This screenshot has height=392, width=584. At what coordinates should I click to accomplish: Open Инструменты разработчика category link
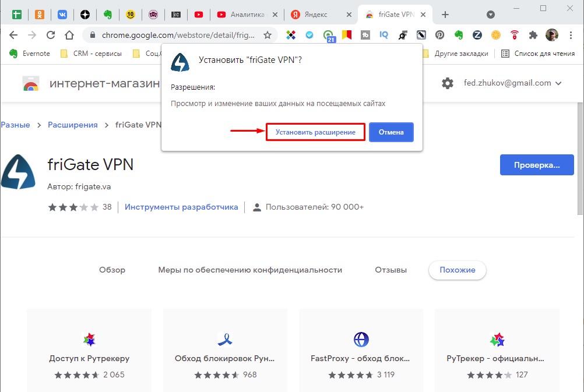(x=181, y=207)
